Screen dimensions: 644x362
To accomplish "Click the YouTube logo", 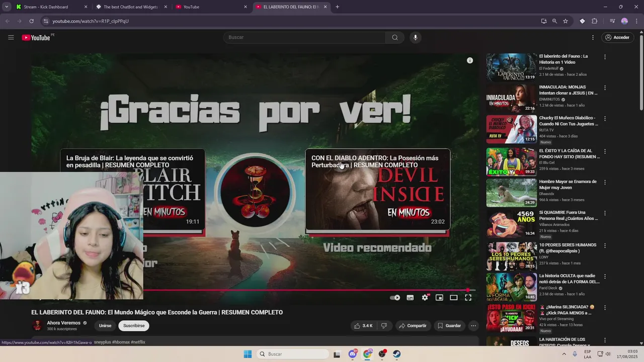I will tap(36, 38).
